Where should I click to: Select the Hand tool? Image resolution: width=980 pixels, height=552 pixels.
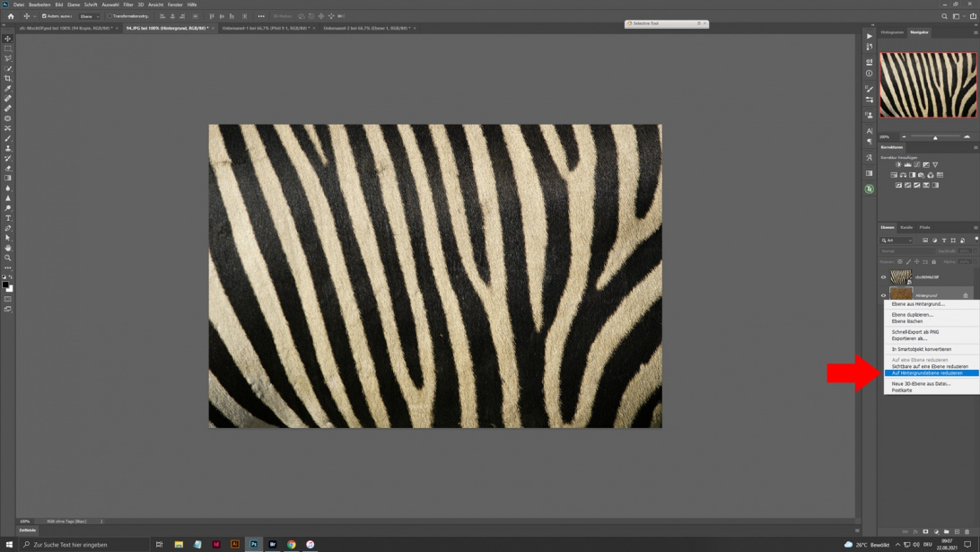8,248
